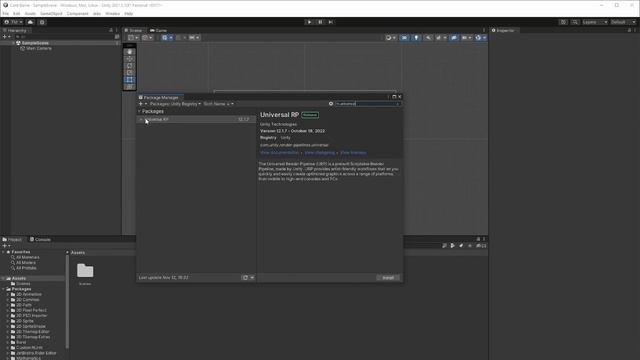640x360 pixels.
Task: Expand the Universal RP package row arrow
Action: 141,120
